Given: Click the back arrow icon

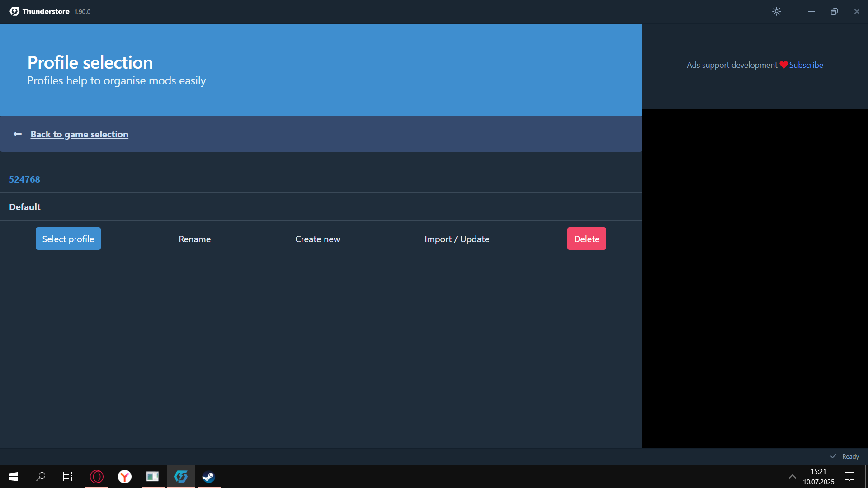Looking at the screenshot, I should [18, 134].
